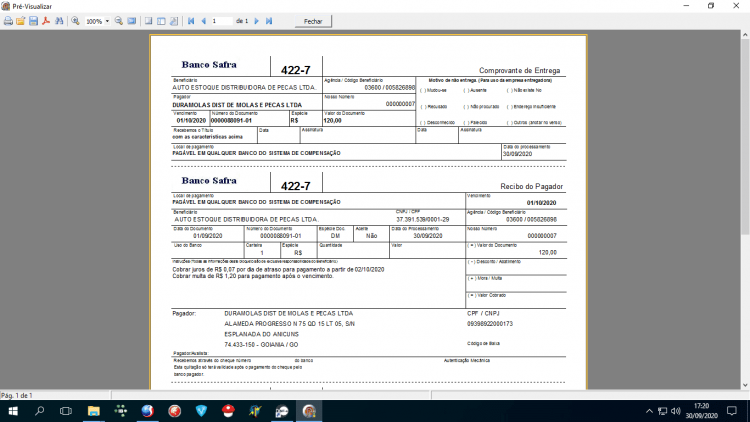Show outline panel icon
750x422 pixels.
[149, 21]
